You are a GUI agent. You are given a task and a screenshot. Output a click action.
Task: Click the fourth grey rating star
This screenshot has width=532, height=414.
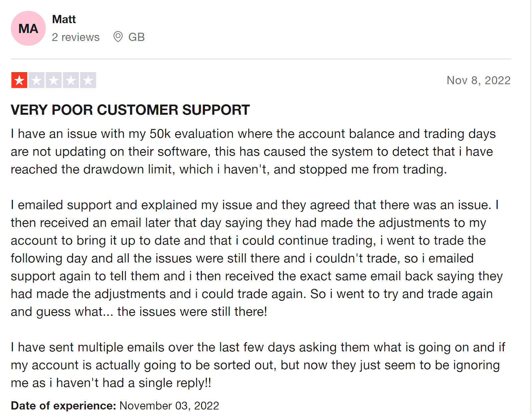[x=71, y=80]
